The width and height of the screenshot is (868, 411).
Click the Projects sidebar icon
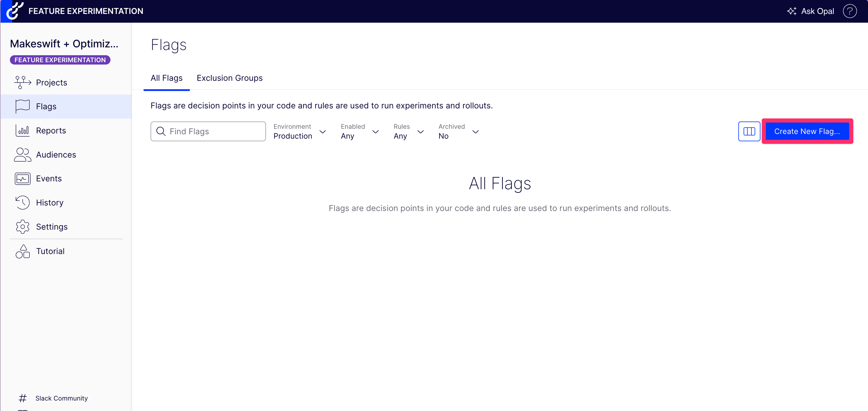[x=22, y=83]
